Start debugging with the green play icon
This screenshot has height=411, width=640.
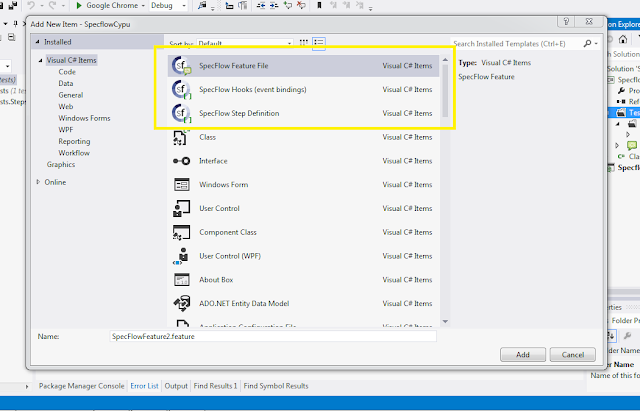tap(79, 5)
